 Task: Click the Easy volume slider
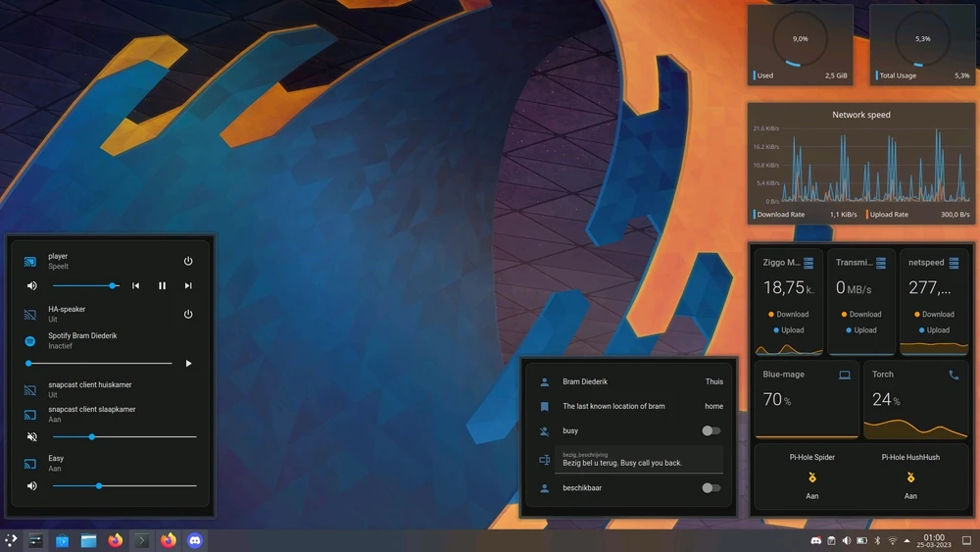point(124,485)
